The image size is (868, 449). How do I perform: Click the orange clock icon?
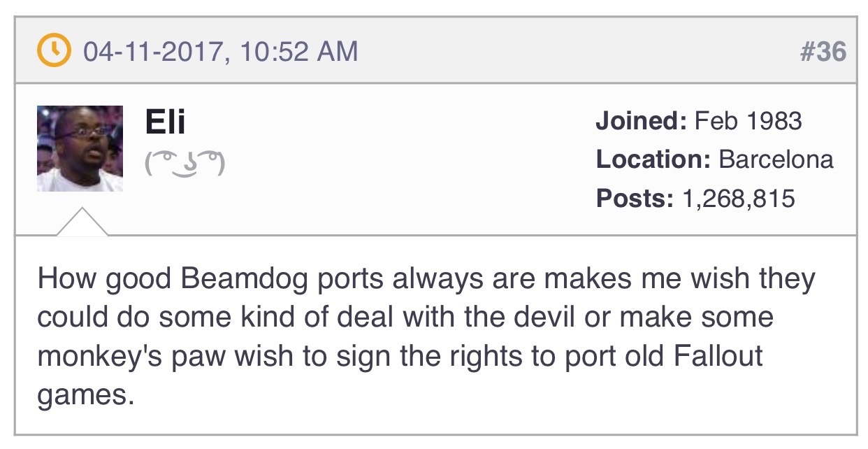[54, 51]
